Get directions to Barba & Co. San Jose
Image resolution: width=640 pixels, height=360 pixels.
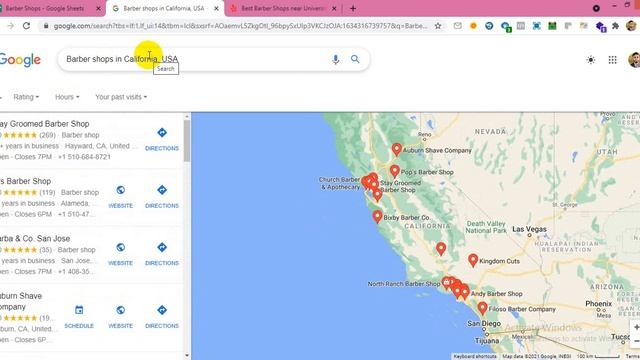162,254
